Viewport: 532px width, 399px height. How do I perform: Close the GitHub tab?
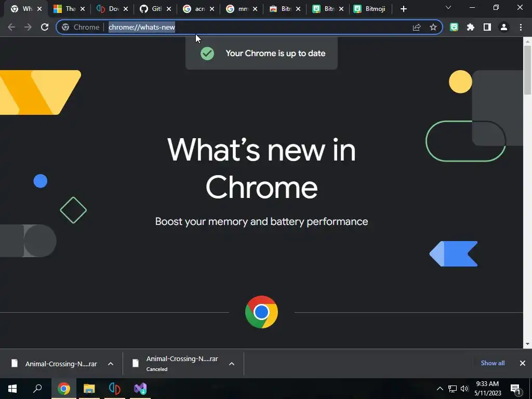click(x=169, y=9)
